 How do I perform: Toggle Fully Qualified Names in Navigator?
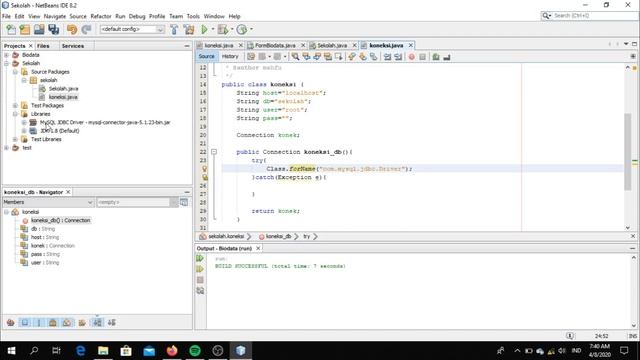[82, 323]
